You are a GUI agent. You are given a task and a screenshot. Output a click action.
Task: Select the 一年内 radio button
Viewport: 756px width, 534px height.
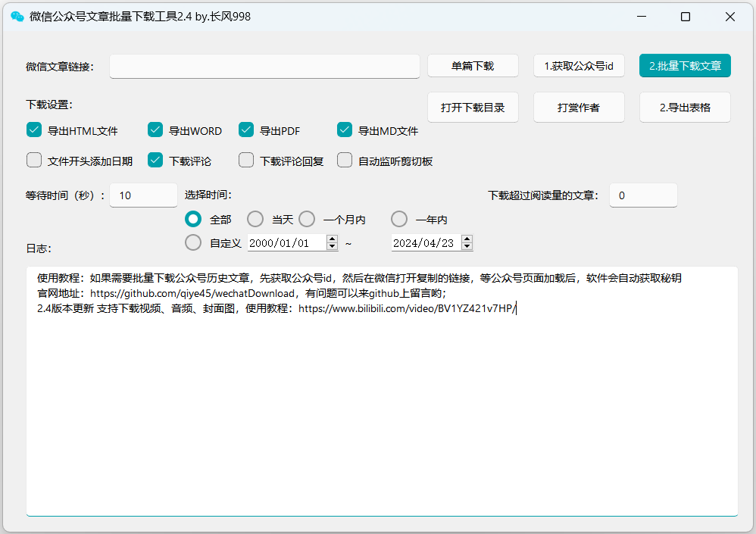pyautogui.click(x=399, y=220)
